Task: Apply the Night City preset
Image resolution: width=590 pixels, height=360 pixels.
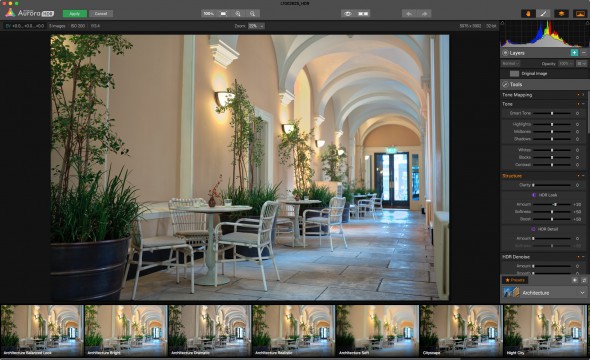Action: click(545, 330)
